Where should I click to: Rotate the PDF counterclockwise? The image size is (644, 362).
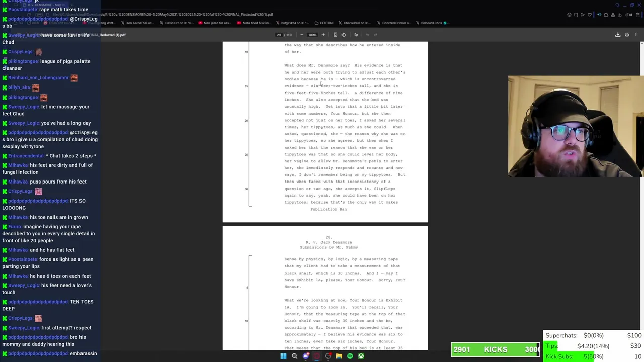[344, 35]
